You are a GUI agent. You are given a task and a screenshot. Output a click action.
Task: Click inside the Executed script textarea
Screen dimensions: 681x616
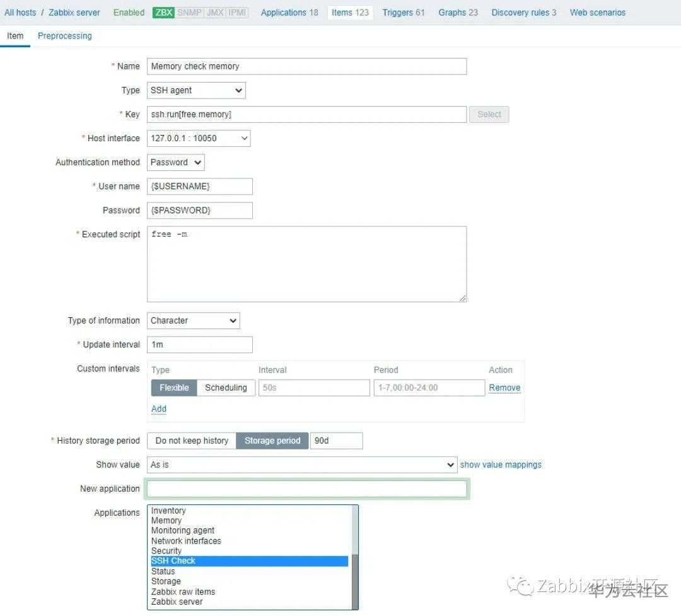(x=306, y=264)
